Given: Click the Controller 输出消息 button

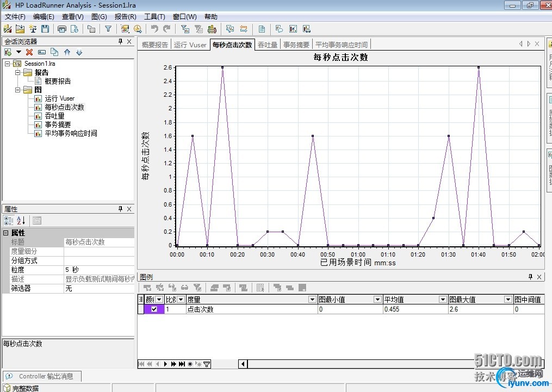Looking at the screenshot, I should 42,376.
